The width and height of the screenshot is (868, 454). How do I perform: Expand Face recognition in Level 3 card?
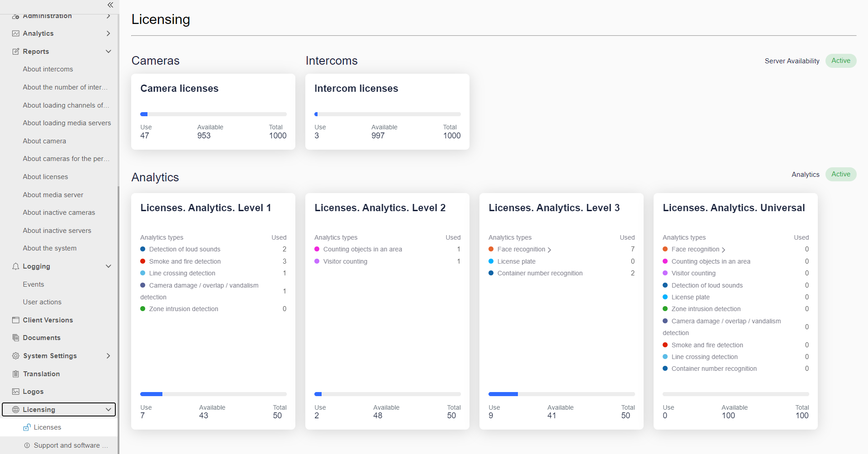click(x=549, y=250)
